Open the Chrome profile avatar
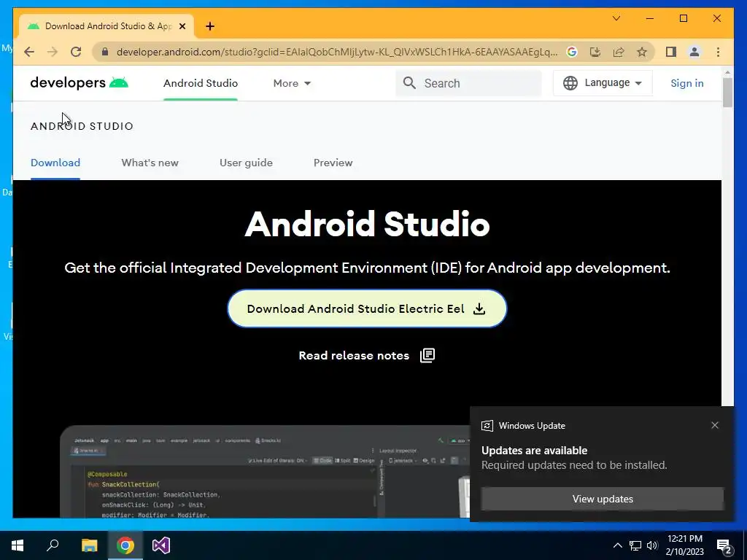Viewport: 747px width, 560px height. 694,52
